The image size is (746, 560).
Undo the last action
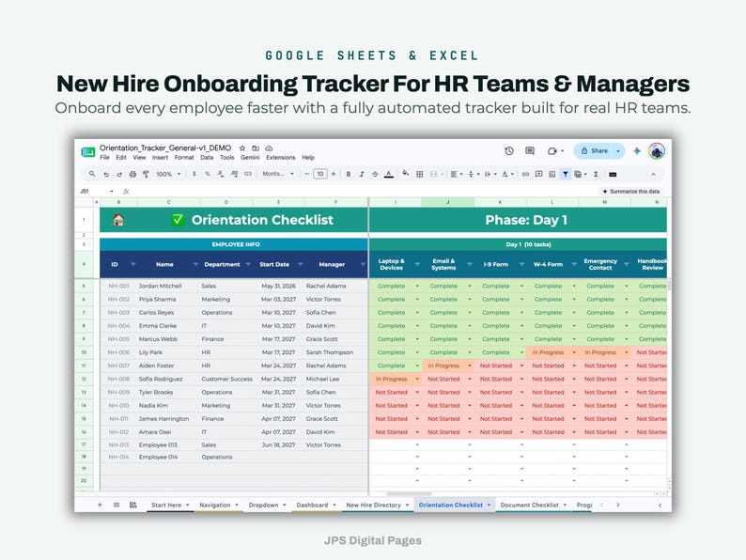point(106,174)
